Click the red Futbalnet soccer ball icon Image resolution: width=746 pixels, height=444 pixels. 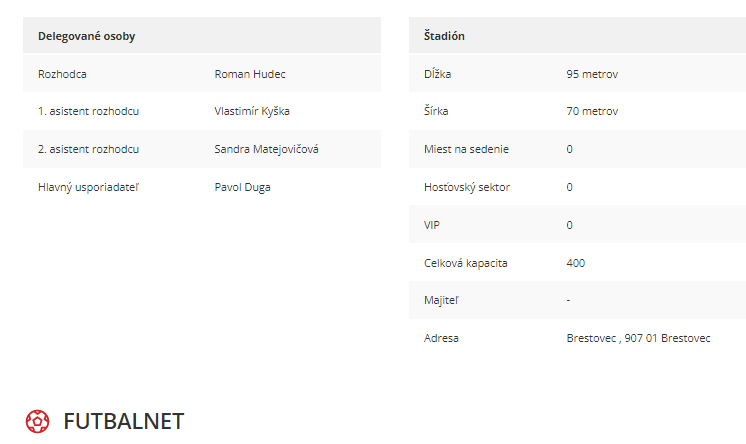[38, 422]
